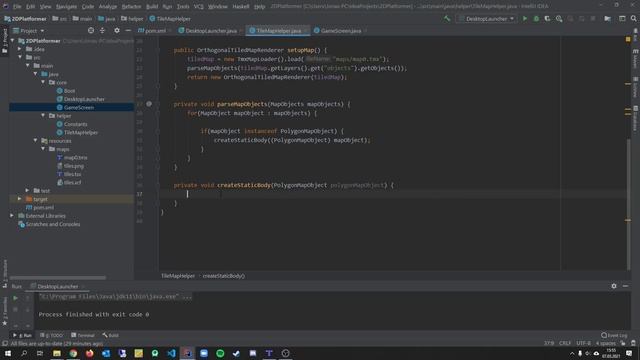The image size is (640, 360).
Task: Select the TileMapHelper.java editor tab
Action: click(x=278, y=31)
